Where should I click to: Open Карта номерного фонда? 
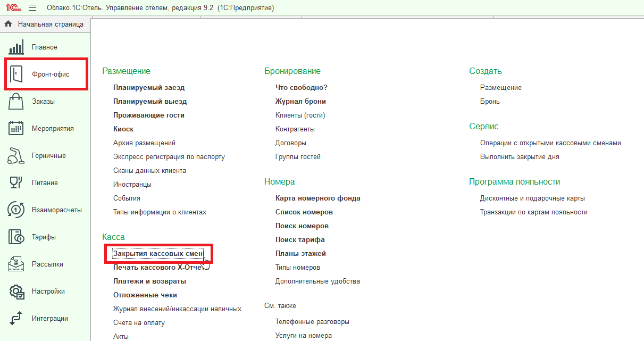tap(318, 198)
